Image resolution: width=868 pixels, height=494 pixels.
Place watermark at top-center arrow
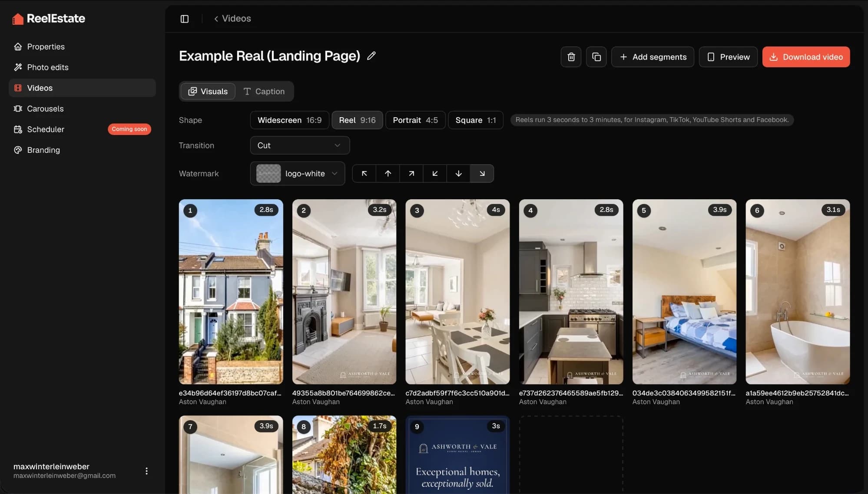pyautogui.click(x=388, y=173)
